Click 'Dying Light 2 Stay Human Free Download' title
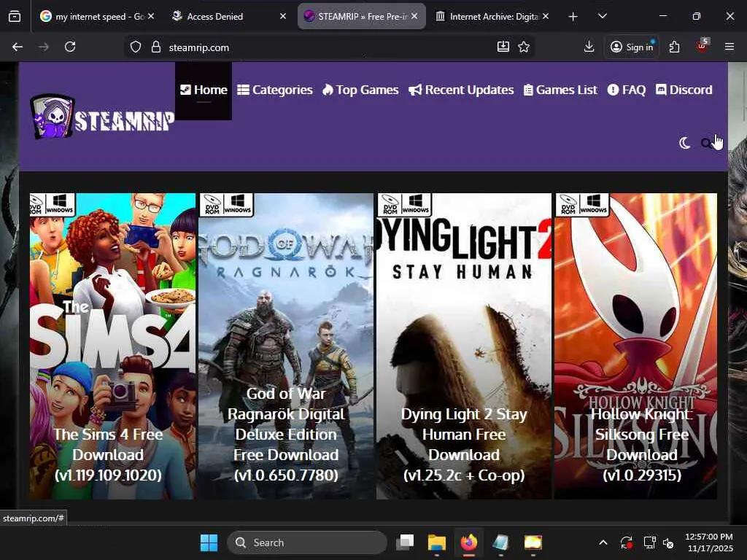This screenshot has width=747, height=560. (464, 444)
